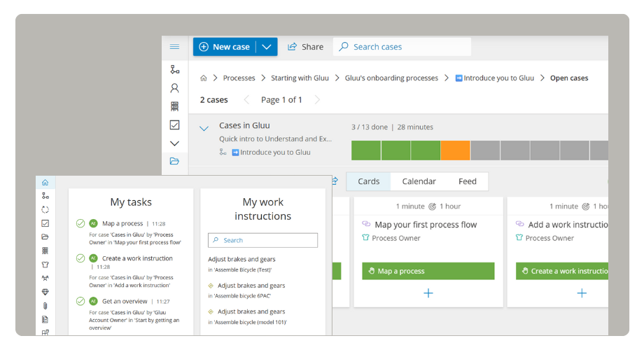Open Introduce you to Gluu breadcrumb

(495, 78)
